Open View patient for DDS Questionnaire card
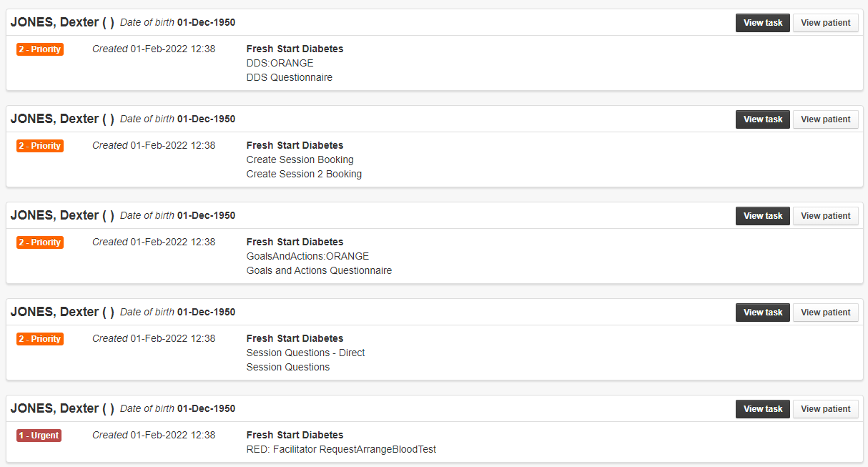 tap(826, 23)
